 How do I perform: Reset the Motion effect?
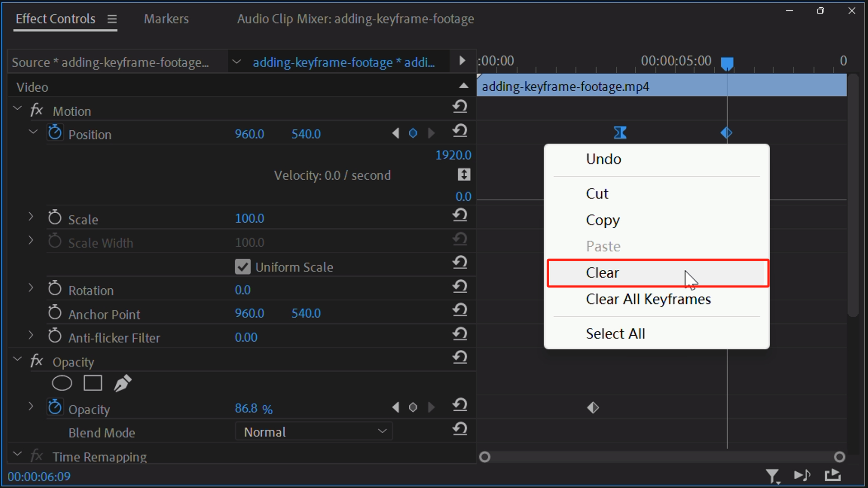pyautogui.click(x=460, y=107)
